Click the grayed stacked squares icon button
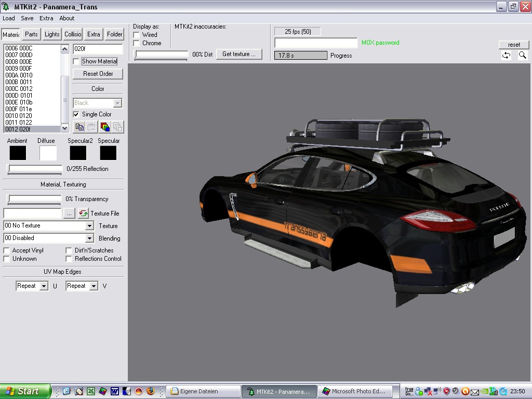This screenshot has width=532, height=399. point(118,127)
